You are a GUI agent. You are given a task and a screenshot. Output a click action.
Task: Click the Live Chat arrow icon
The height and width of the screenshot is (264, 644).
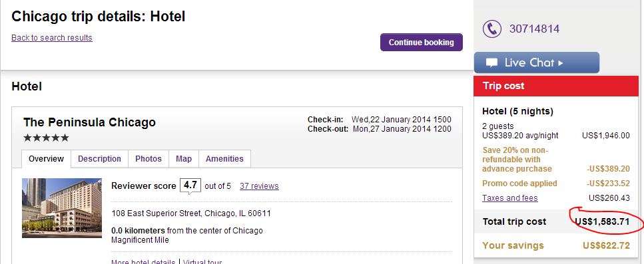(561, 63)
